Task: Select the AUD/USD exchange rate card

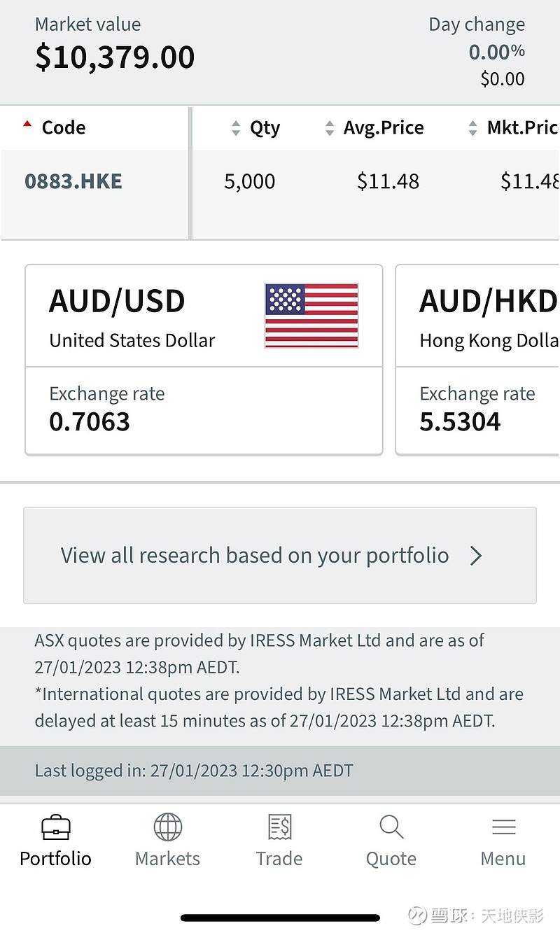Action: coord(203,360)
